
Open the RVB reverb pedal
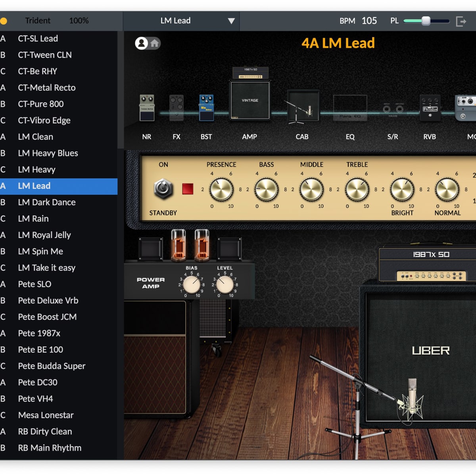pos(430,107)
